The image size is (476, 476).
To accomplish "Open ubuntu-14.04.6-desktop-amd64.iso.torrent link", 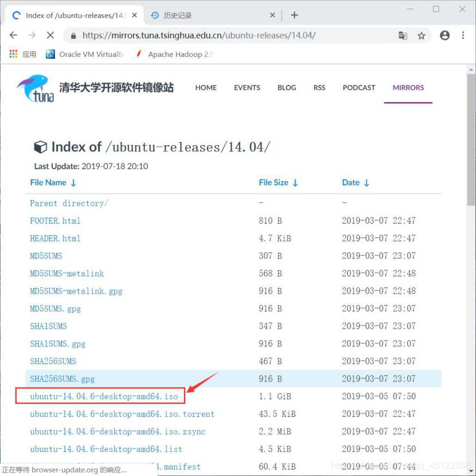I will [122, 414].
